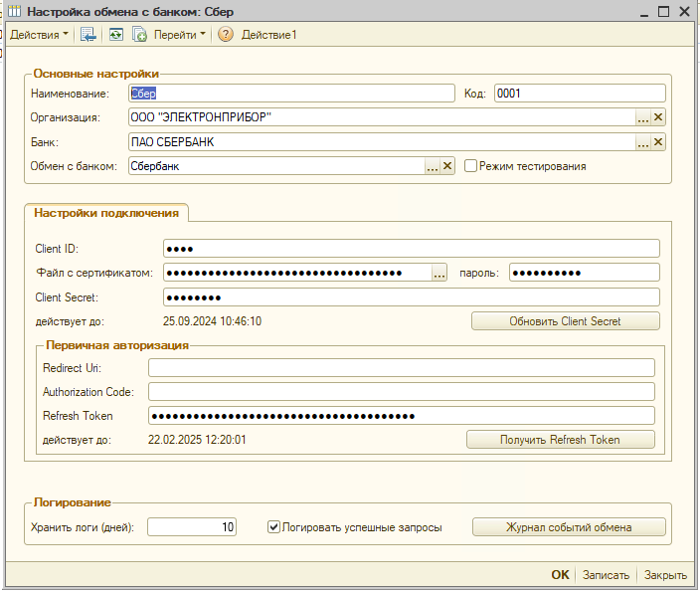Open selection list for Организация
The image size is (700, 592).
(643, 117)
